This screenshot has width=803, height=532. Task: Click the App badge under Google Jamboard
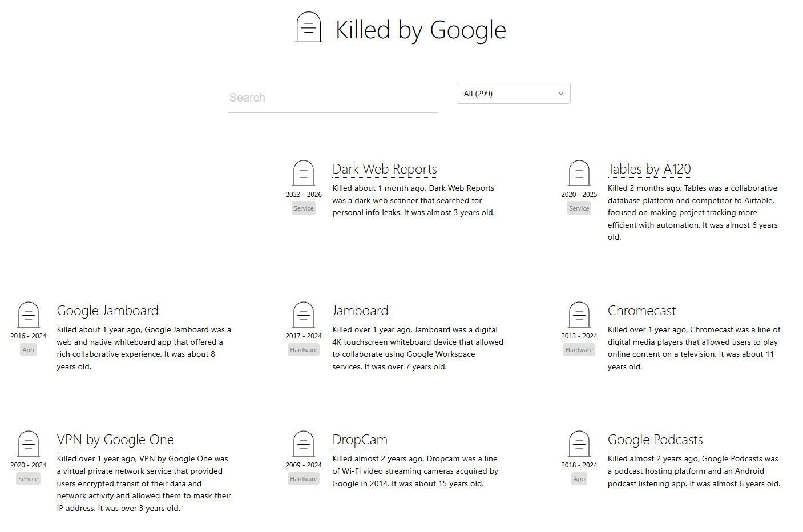[29, 350]
